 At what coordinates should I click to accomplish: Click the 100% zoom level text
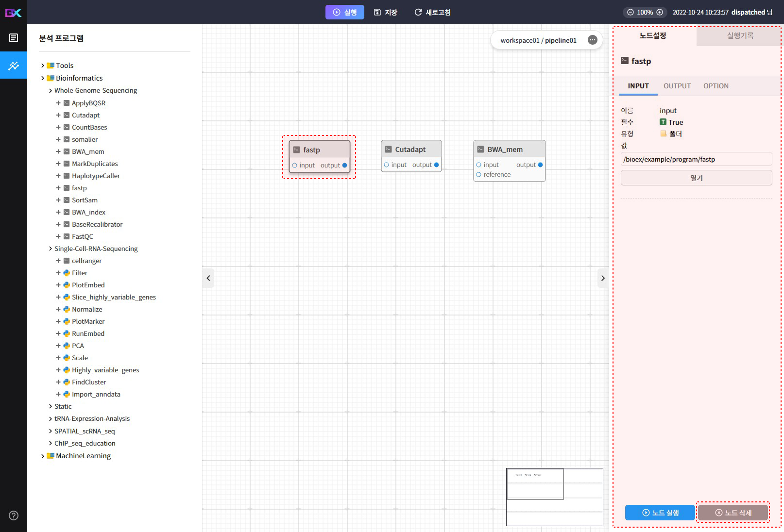tap(645, 12)
